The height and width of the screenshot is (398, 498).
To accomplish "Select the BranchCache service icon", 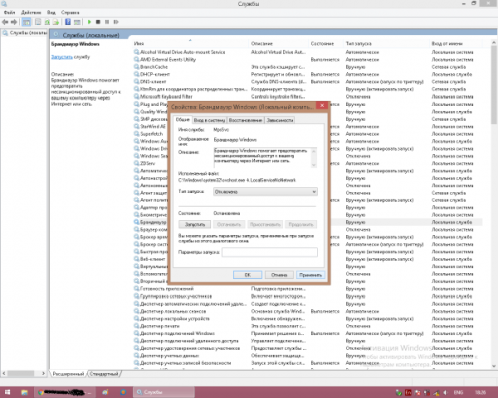I will point(136,67).
